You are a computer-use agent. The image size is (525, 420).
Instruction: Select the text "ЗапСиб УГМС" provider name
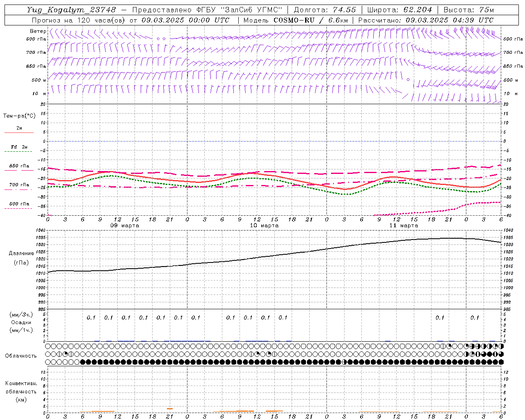tap(252, 10)
